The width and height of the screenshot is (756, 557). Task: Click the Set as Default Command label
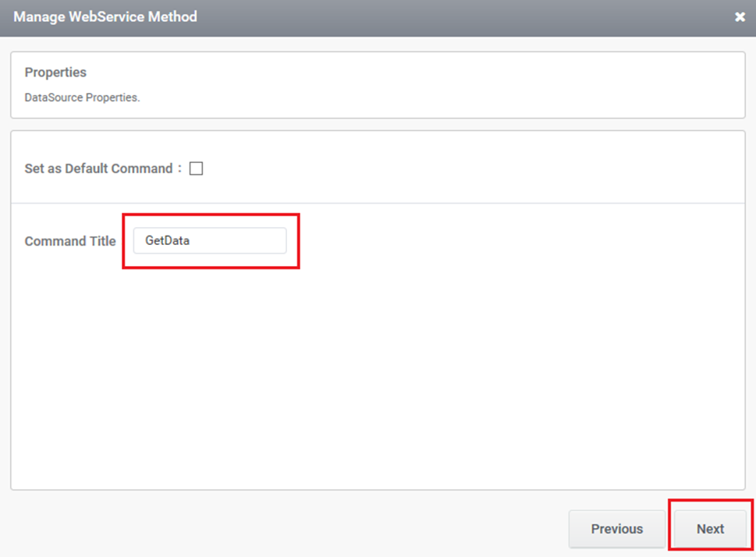pyautogui.click(x=98, y=169)
